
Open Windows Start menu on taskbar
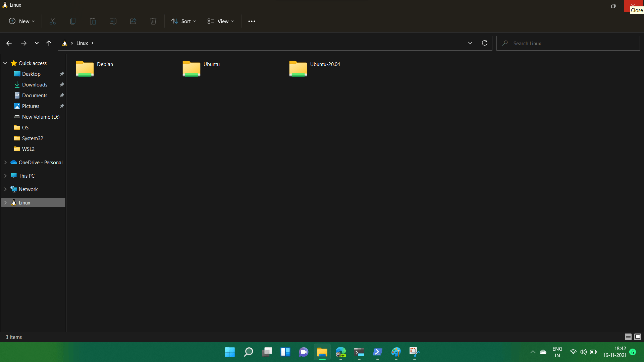pyautogui.click(x=230, y=352)
